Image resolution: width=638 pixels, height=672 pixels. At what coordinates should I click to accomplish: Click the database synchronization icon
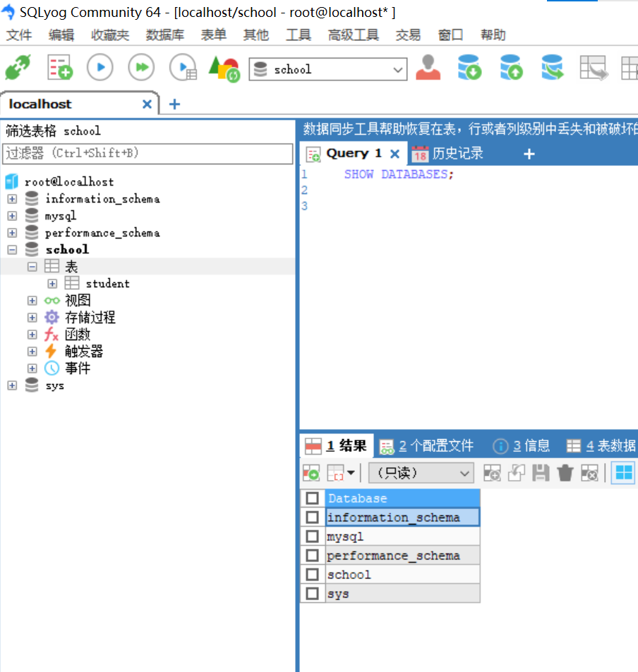[x=553, y=67]
